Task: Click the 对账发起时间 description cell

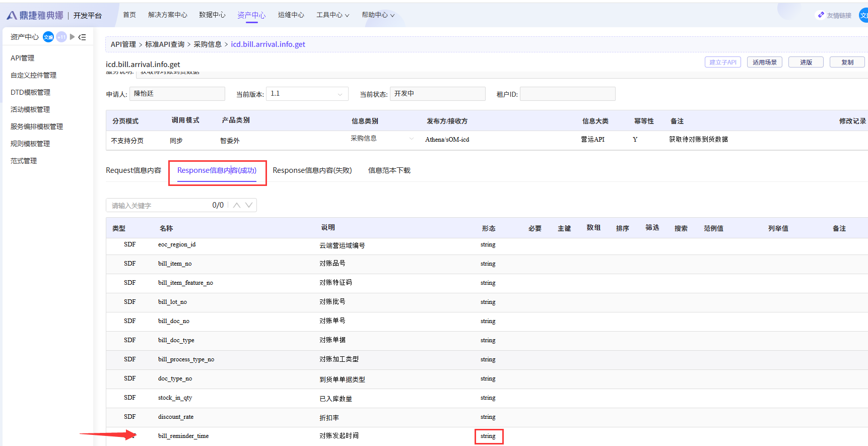Action: 339,436
